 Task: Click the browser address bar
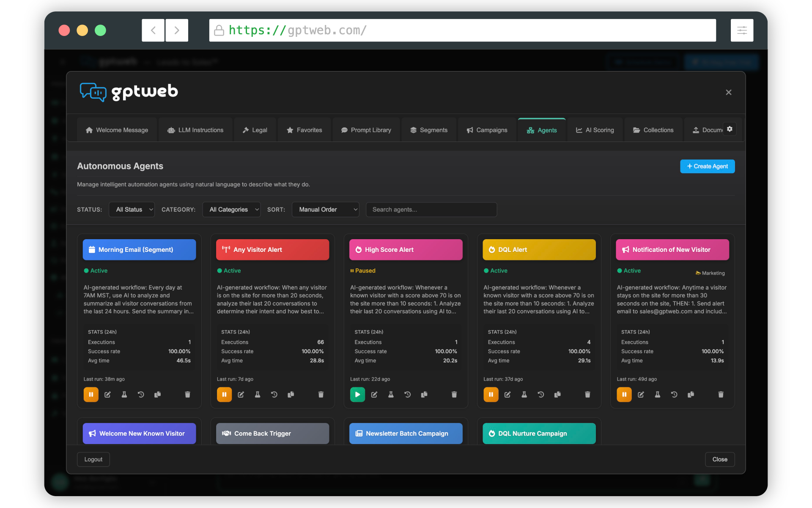(462, 30)
